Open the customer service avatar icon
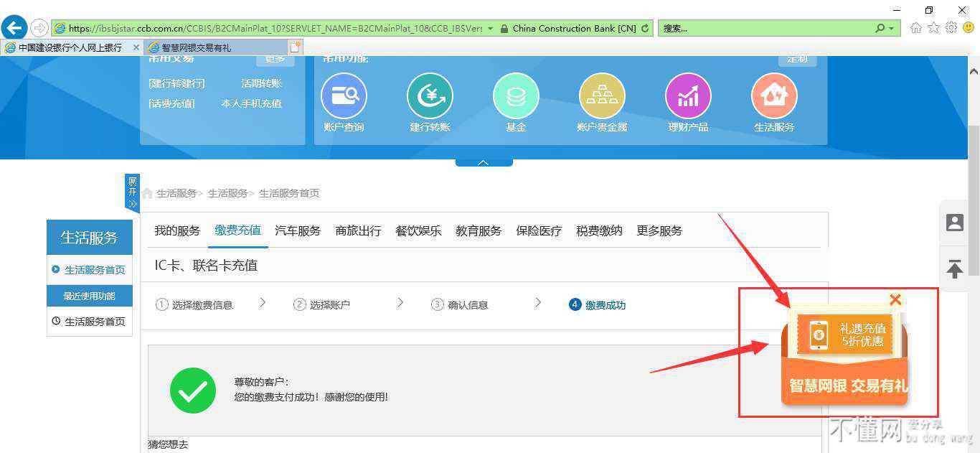The height and width of the screenshot is (453, 980). click(x=954, y=223)
